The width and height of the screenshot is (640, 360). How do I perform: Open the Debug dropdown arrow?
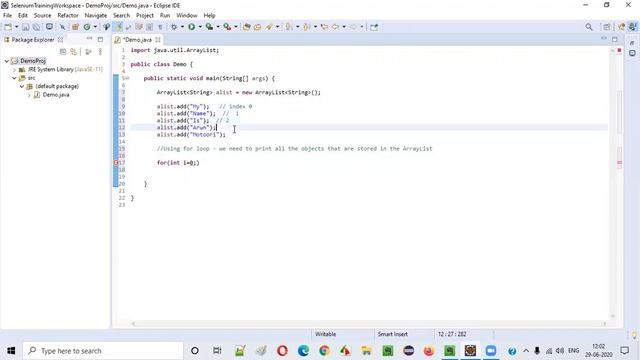(182, 27)
